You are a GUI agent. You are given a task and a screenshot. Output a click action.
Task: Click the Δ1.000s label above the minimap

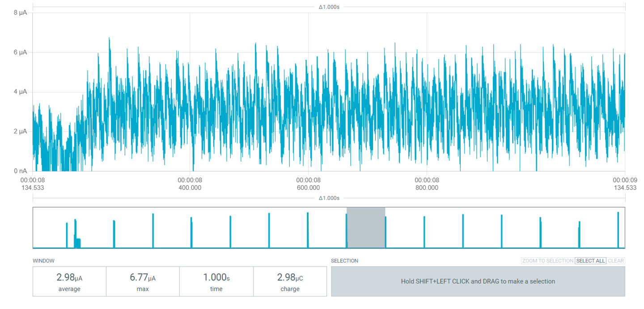(329, 198)
